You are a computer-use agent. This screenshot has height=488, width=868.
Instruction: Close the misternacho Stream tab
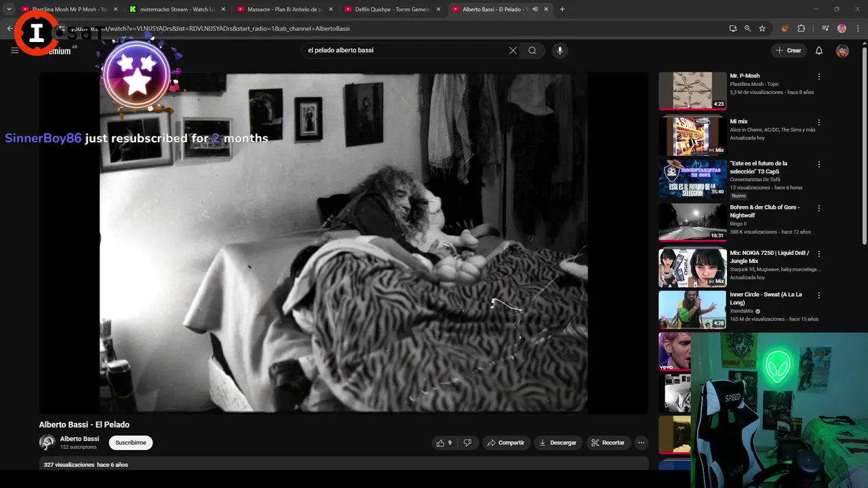click(223, 9)
